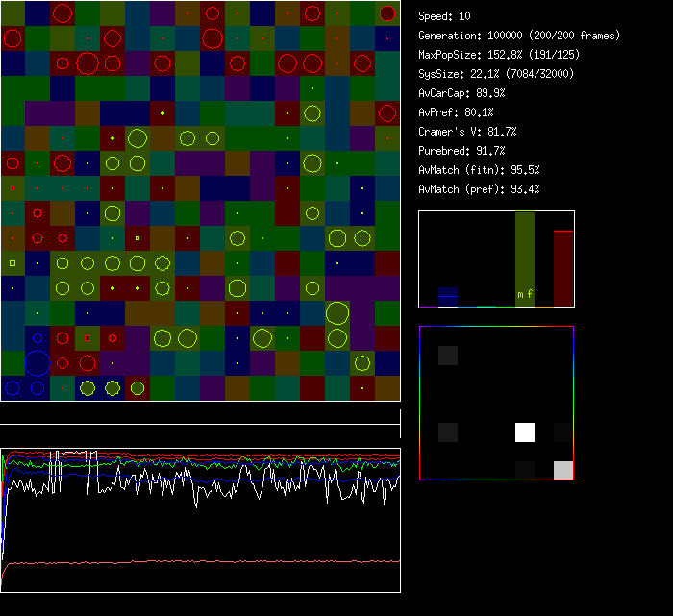
Task: Click the large blue circle organism
Action: [37, 363]
